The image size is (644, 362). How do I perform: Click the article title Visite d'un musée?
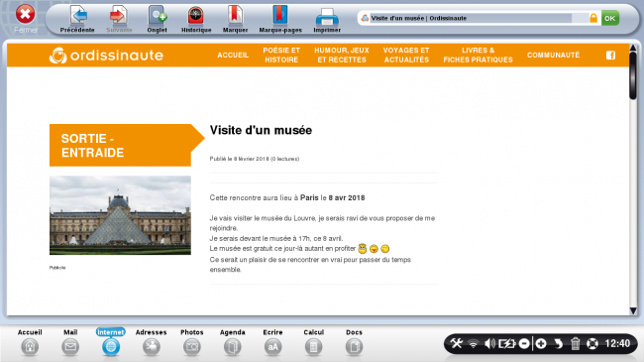(x=261, y=130)
